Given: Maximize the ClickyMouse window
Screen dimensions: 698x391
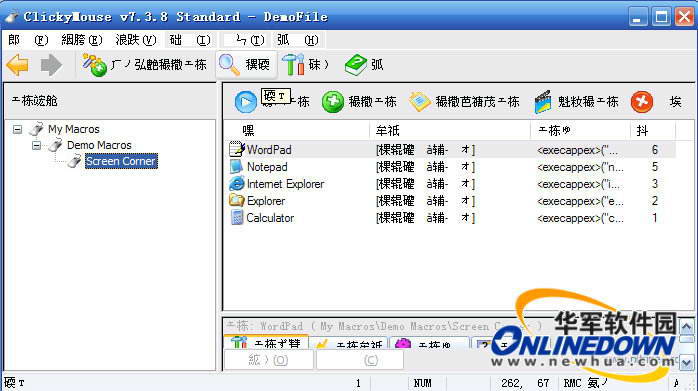Looking at the screenshot, I should pos(661,17).
